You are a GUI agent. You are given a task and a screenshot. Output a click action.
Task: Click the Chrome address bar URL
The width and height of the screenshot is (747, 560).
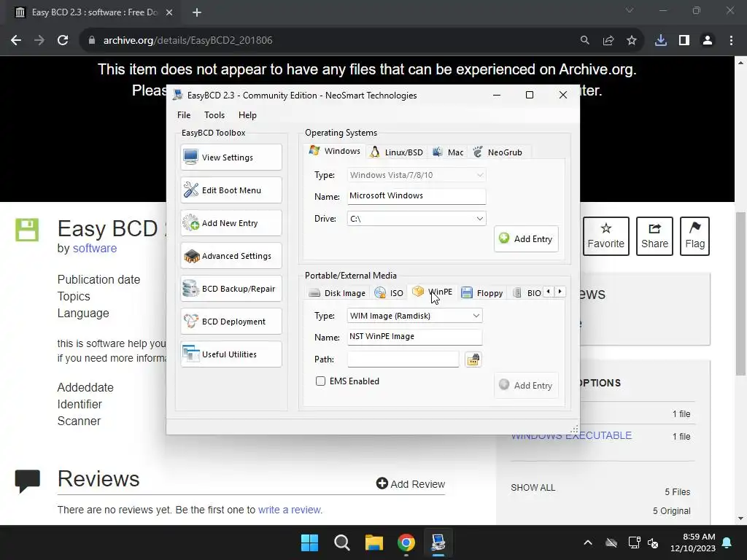point(187,41)
